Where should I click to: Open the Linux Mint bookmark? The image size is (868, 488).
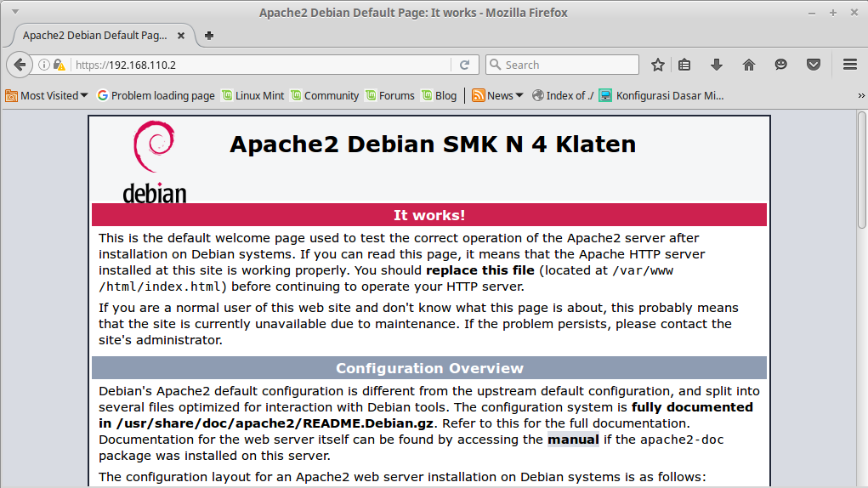(252, 96)
